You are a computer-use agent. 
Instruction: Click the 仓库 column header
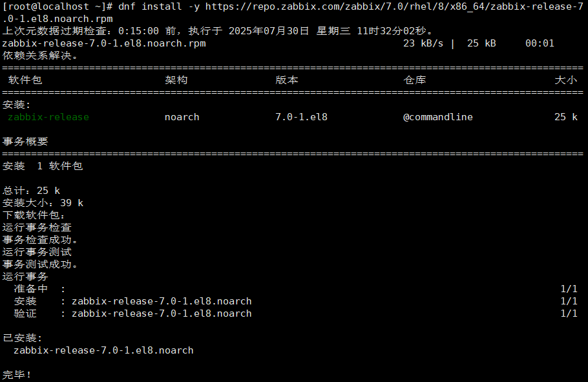click(415, 80)
